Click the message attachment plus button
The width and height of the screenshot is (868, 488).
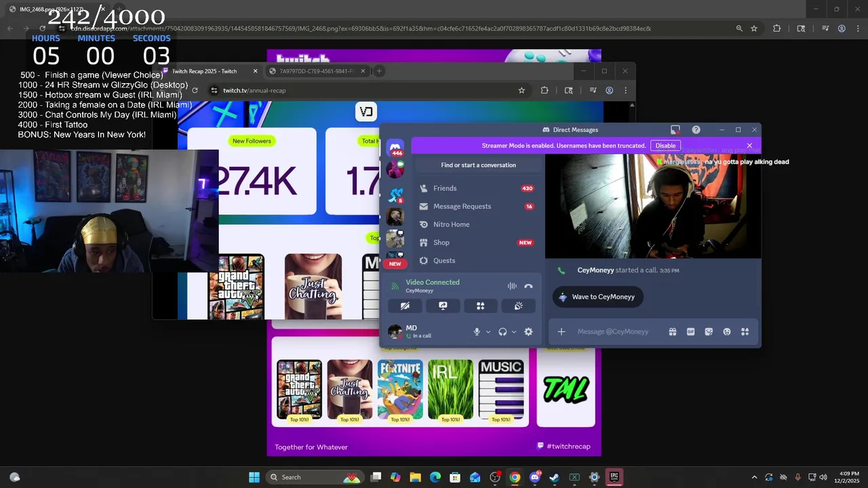561,331
